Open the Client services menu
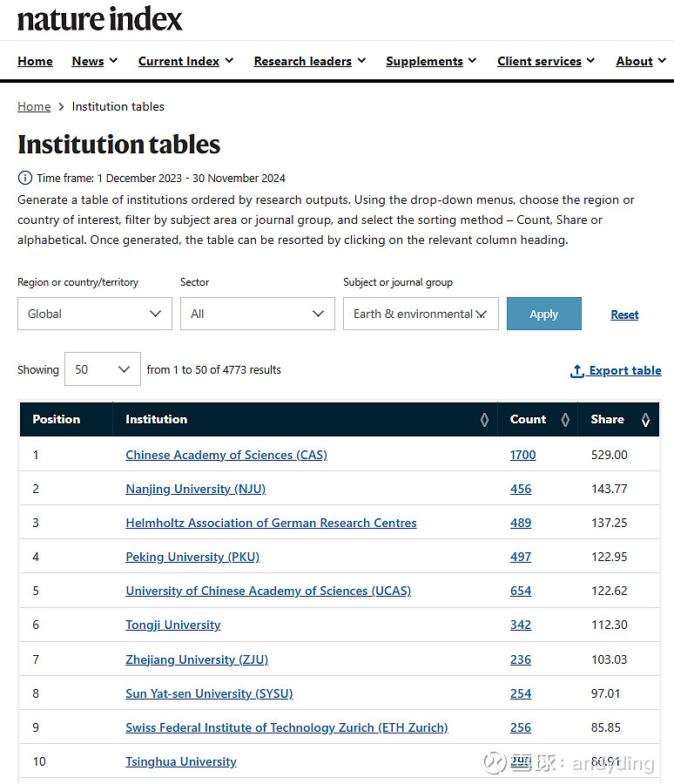Viewport: 674px width, 784px height. (x=546, y=61)
